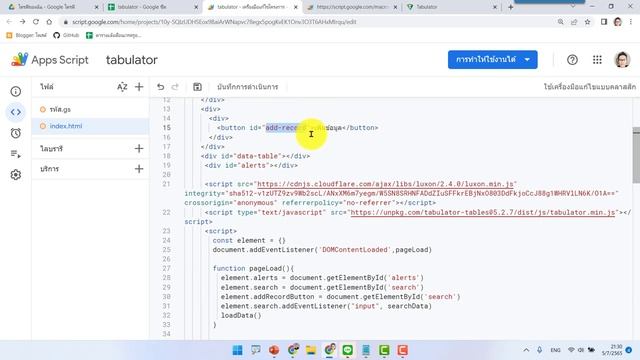Open LINE app from the taskbar
This screenshot has height=360, width=640.
point(347,350)
